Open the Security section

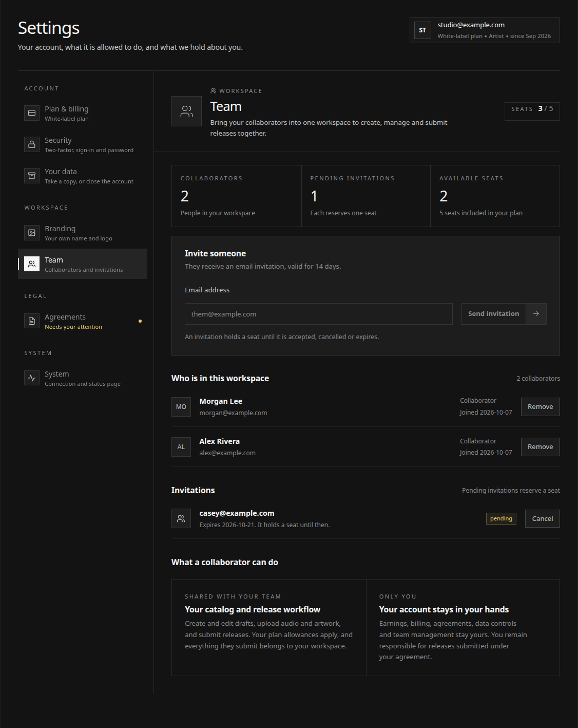click(x=83, y=144)
